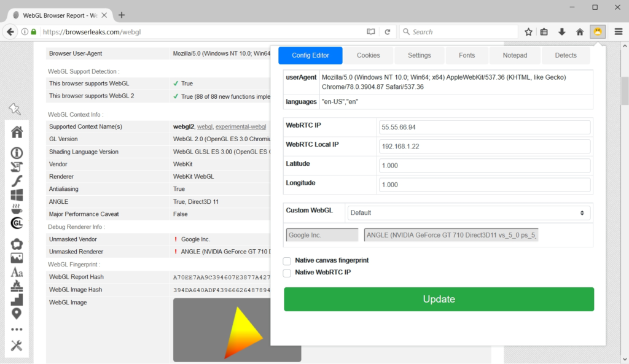The height and width of the screenshot is (364, 629).
Task: Switch to the Fonts tab
Action: pyautogui.click(x=467, y=55)
